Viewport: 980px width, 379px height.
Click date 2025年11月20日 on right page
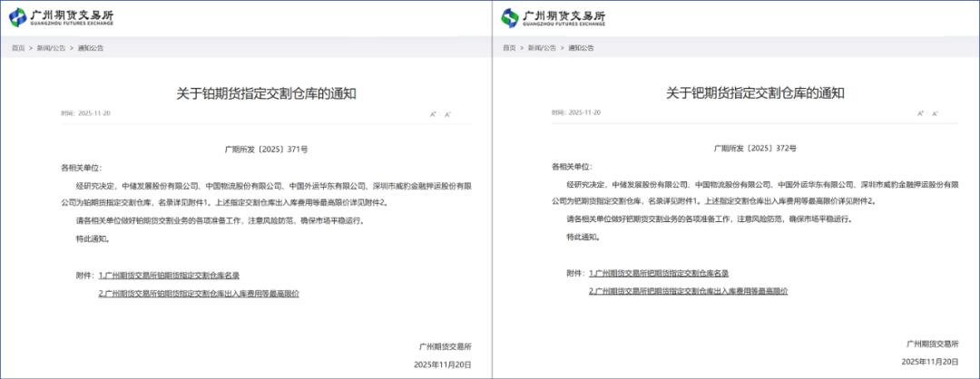click(930, 362)
